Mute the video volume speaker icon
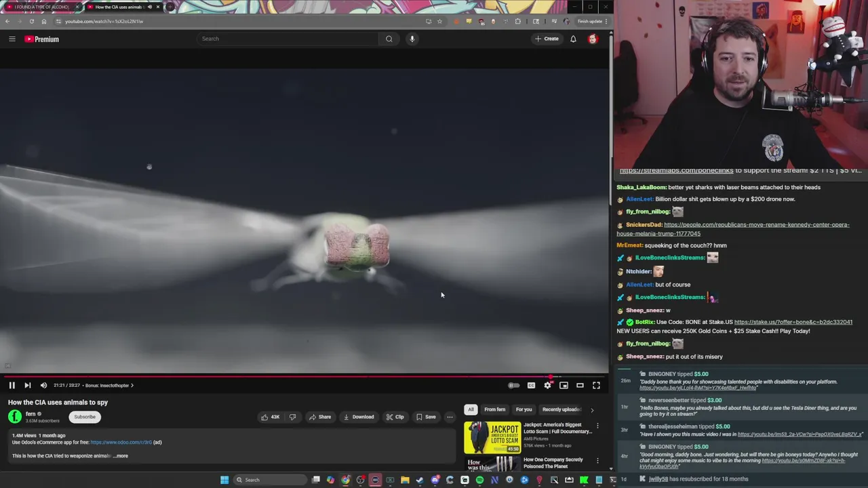Image resolution: width=868 pixels, height=488 pixels. pyautogui.click(x=44, y=385)
